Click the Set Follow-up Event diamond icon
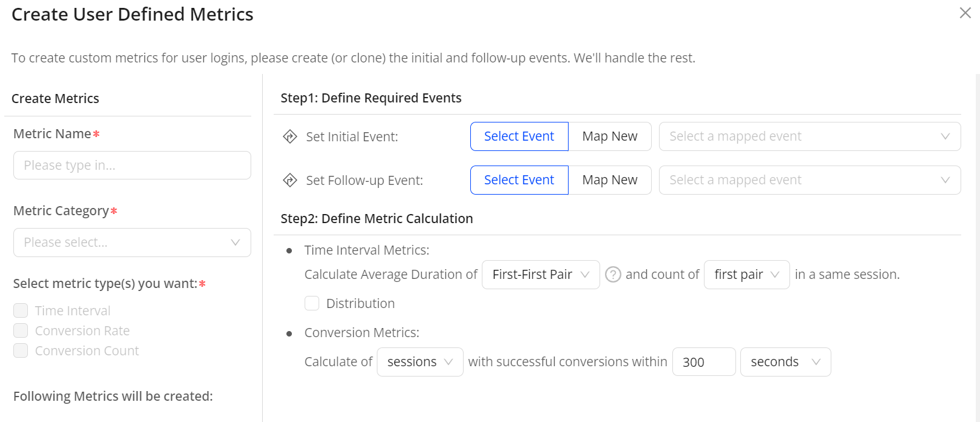This screenshot has width=980, height=422. tap(290, 180)
